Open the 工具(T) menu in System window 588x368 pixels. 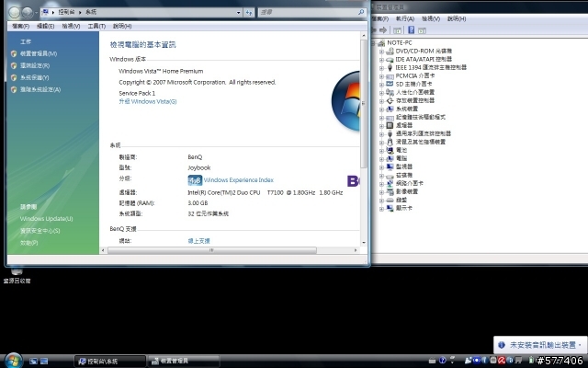(x=96, y=26)
